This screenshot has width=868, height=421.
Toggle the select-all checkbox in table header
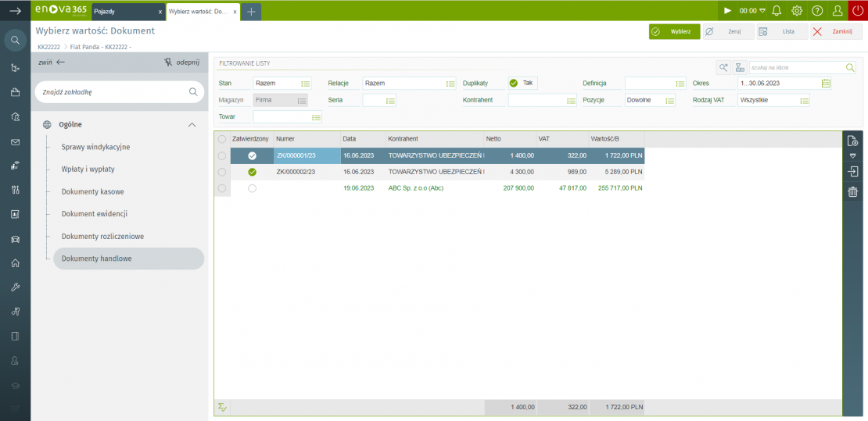click(x=222, y=139)
